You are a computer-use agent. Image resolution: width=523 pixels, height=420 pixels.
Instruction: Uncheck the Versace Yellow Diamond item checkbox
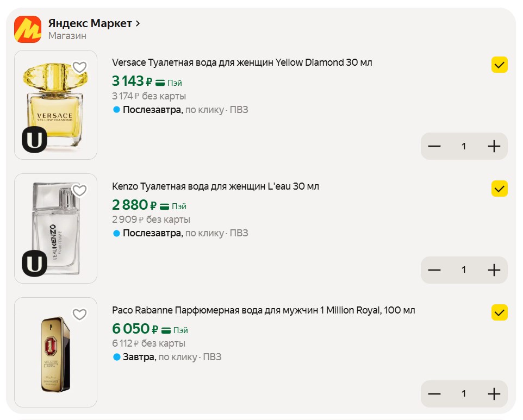pos(499,65)
